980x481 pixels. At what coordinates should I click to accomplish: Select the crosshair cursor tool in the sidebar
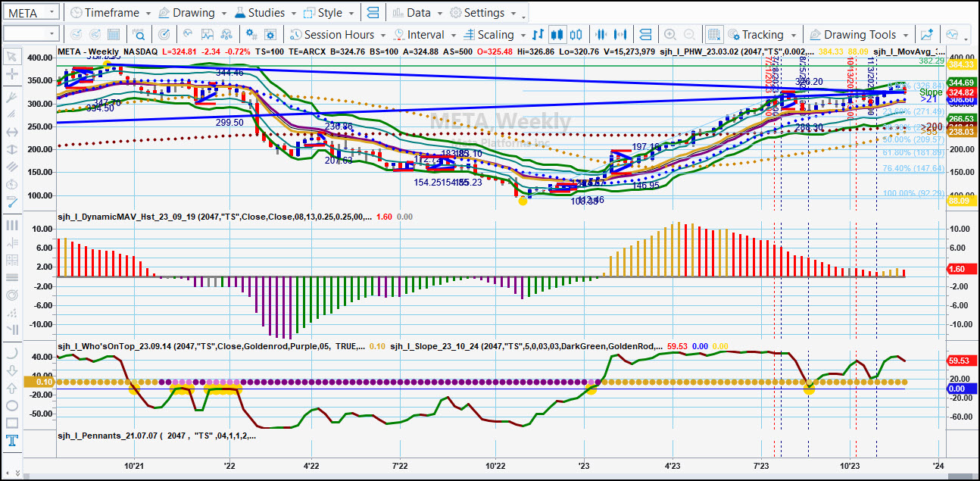point(11,74)
